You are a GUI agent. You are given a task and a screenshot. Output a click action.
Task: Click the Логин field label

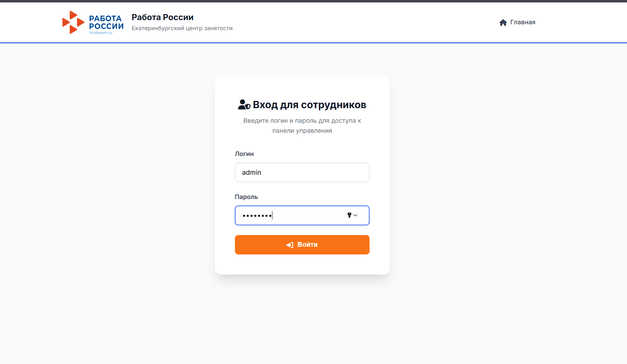pos(244,154)
